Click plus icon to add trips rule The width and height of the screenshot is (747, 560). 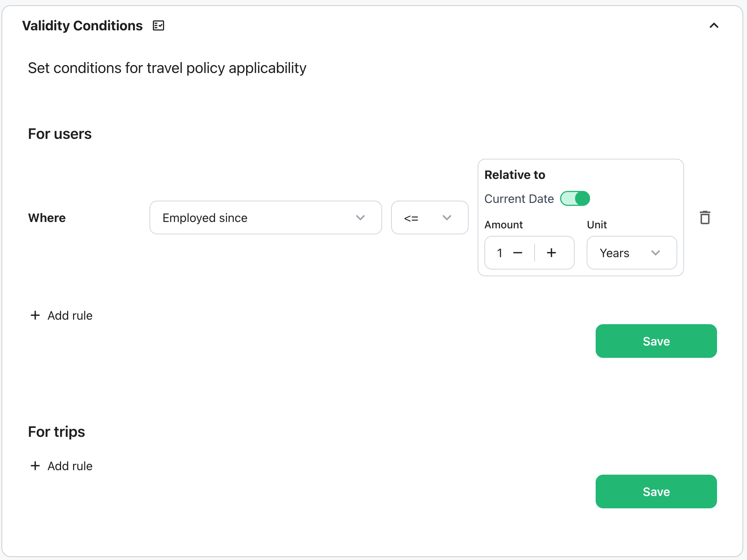[35, 466]
